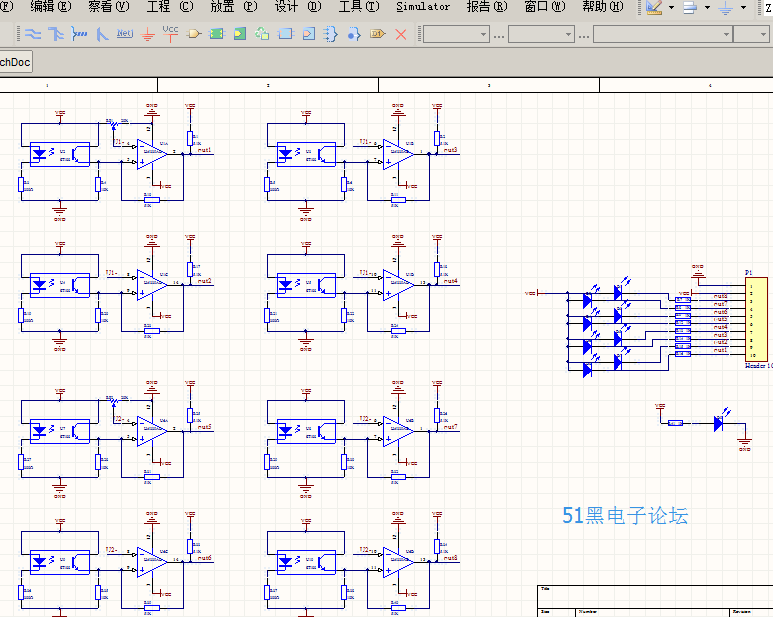Select the Place Port tool
The width and height of the screenshot is (773, 617).
tap(377, 34)
